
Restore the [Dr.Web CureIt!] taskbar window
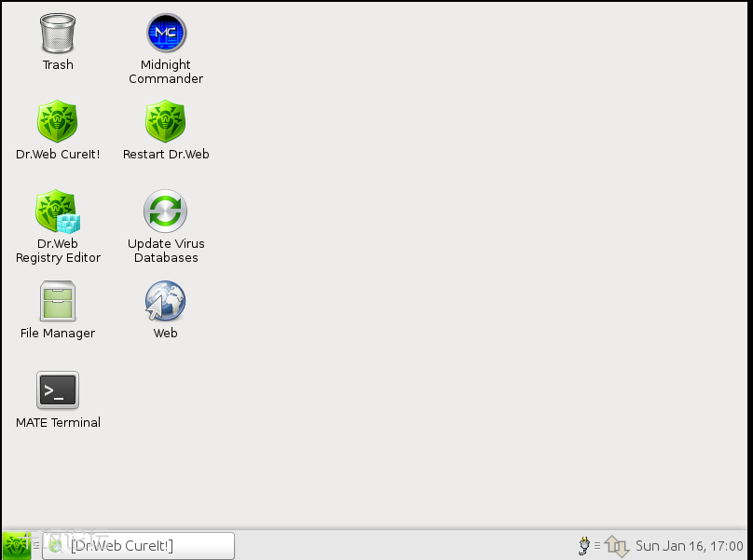(138, 545)
